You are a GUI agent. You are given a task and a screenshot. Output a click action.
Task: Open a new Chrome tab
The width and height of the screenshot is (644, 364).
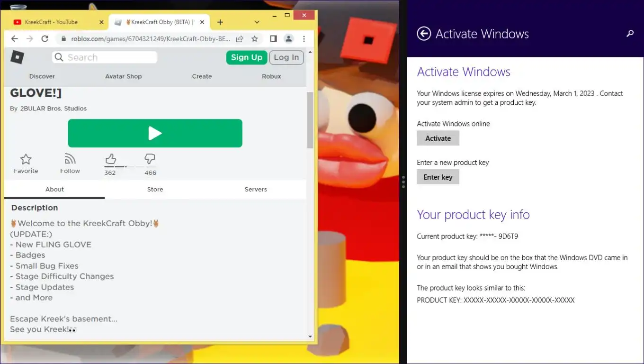coord(220,22)
